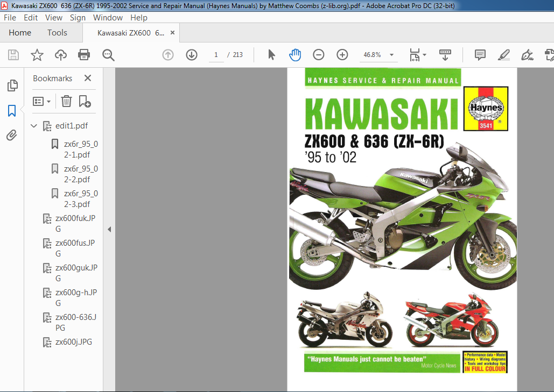Go to next page arrow

click(x=192, y=55)
